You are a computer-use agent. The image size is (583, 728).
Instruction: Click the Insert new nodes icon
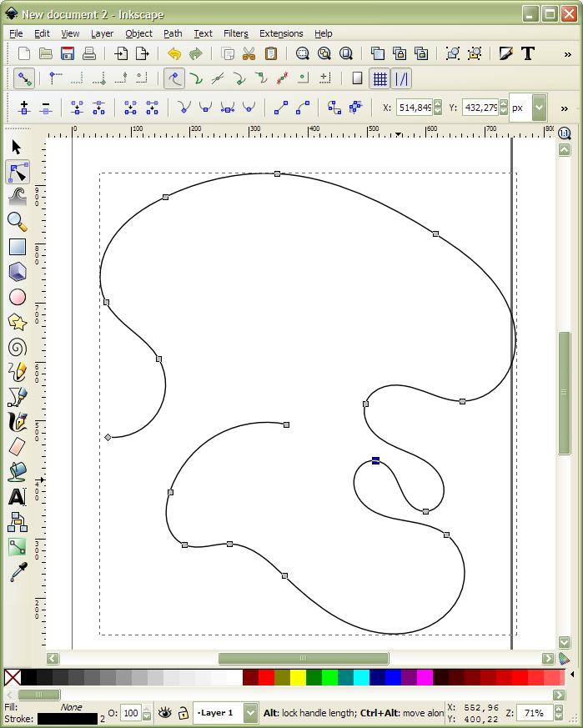23,108
